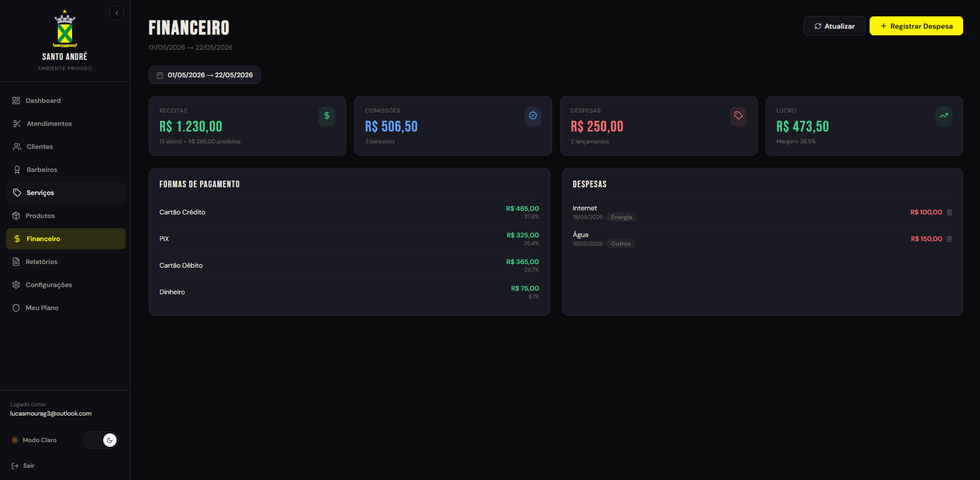Click the R$ 250,00 despesas total
This screenshot has width=980, height=480.
pyautogui.click(x=597, y=126)
